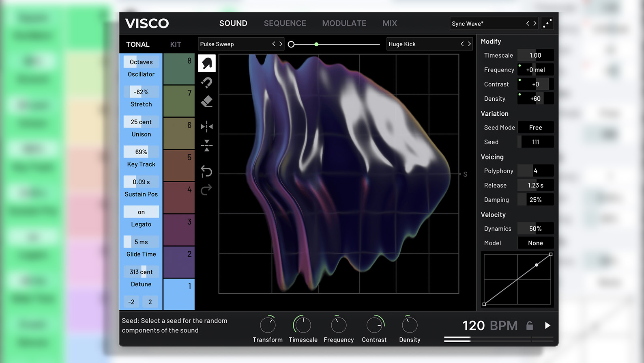
Task: Select pad slot 2
Action: 179,262
